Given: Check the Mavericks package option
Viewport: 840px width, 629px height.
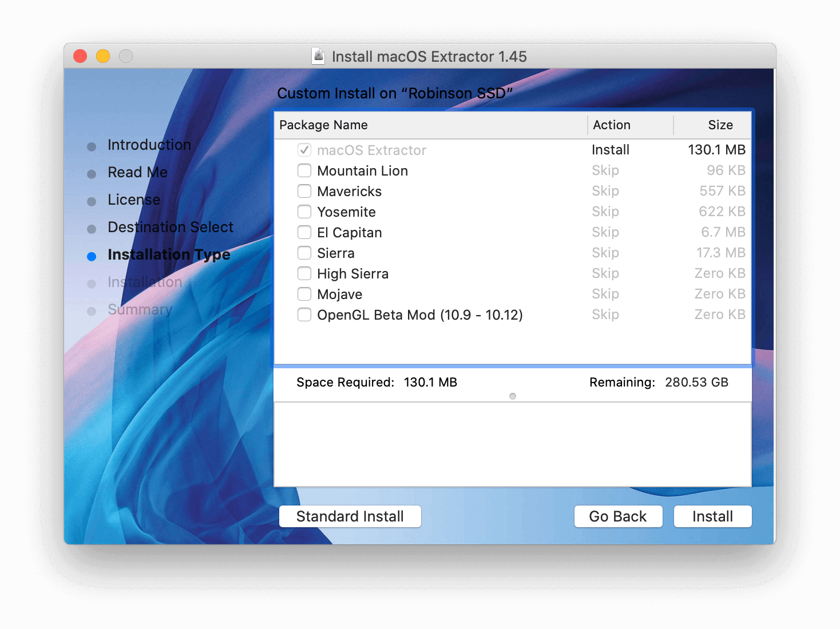Looking at the screenshot, I should (x=304, y=192).
